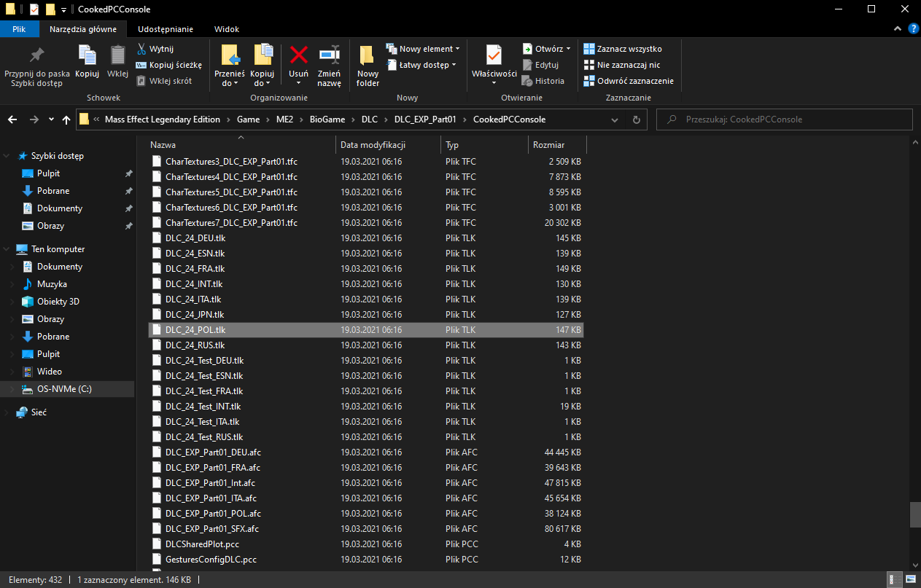921x588 pixels.
Task: Click Zaznacz wszystko
Action: pos(623,49)
